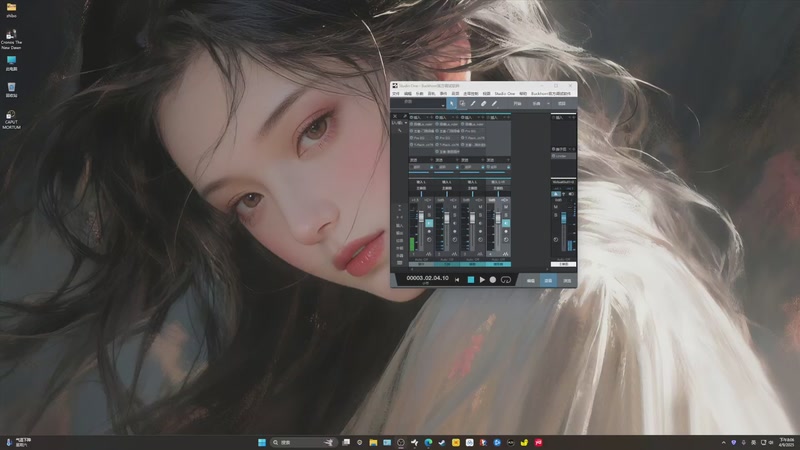Open Steam from the taskbar
The width and height of the screenshot is (800, 450).
[442, 442]
